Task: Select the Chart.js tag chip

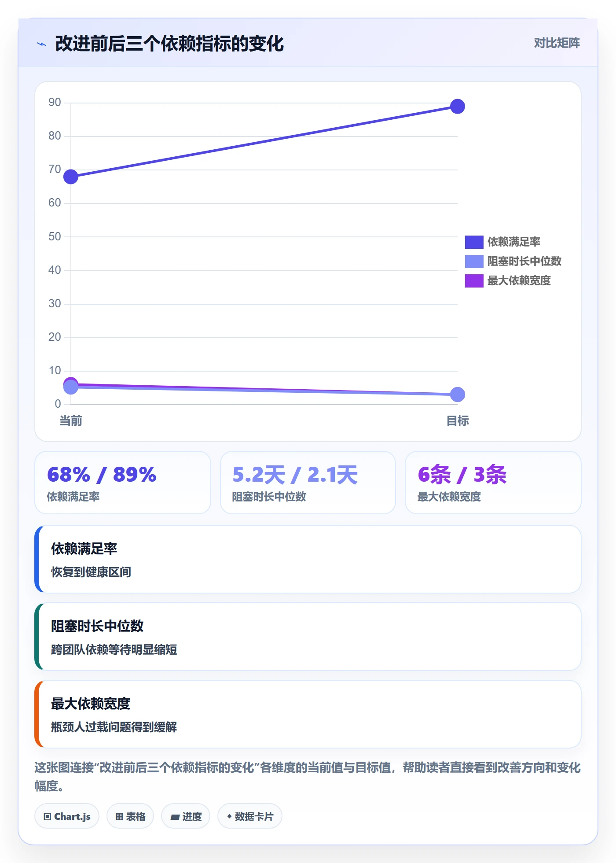Action: click(x=67, y=816)
